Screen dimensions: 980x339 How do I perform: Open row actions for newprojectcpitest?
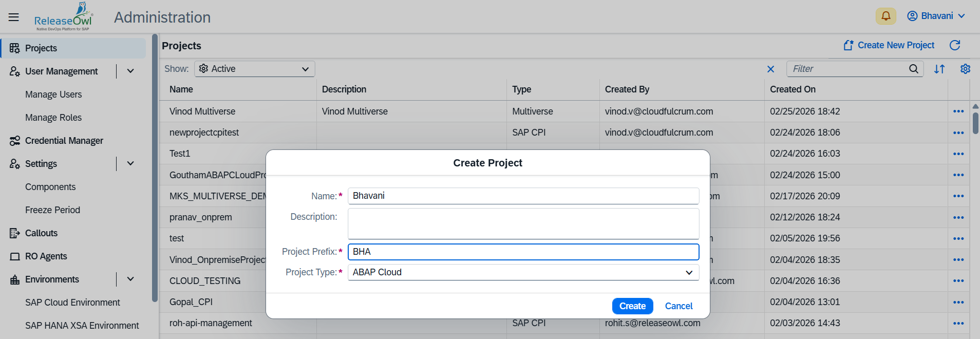[958, 133]
